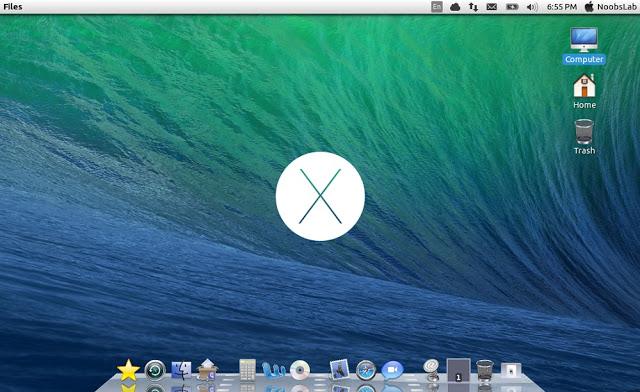
Task: Select the Home folder desktop icon
Action: click(x=584, y=86)
